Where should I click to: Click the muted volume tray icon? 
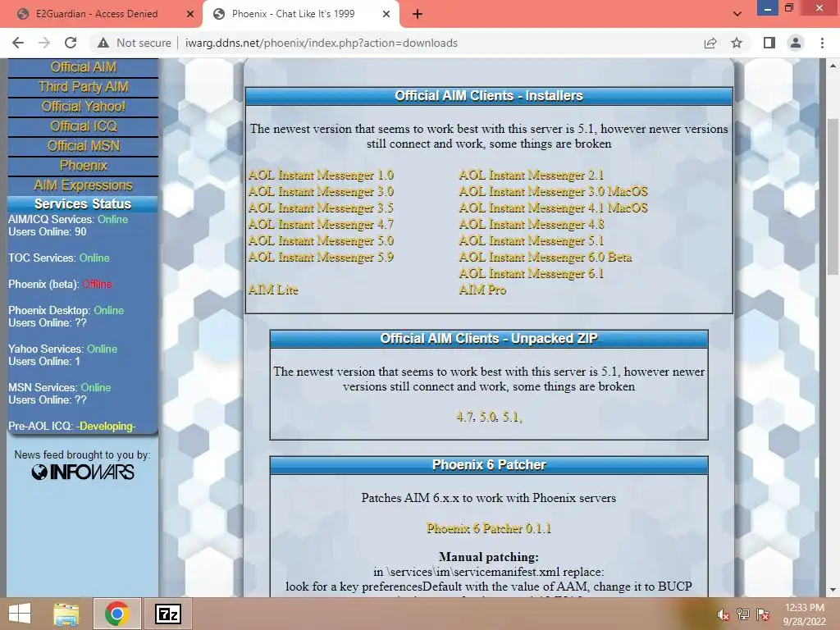pyautogui.click(x=724, y=614)
